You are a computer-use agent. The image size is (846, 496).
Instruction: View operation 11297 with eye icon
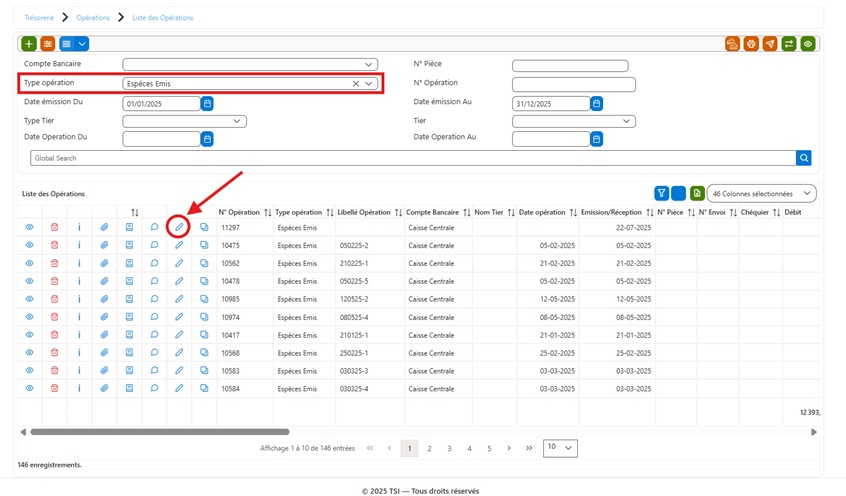tap(30, 227)
